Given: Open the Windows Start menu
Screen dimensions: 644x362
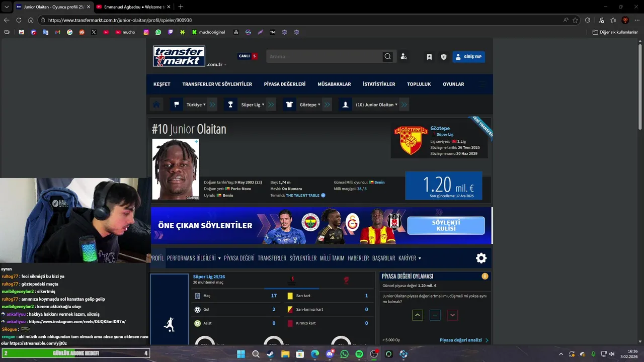Looking at the screenshot, I should 240,354.
